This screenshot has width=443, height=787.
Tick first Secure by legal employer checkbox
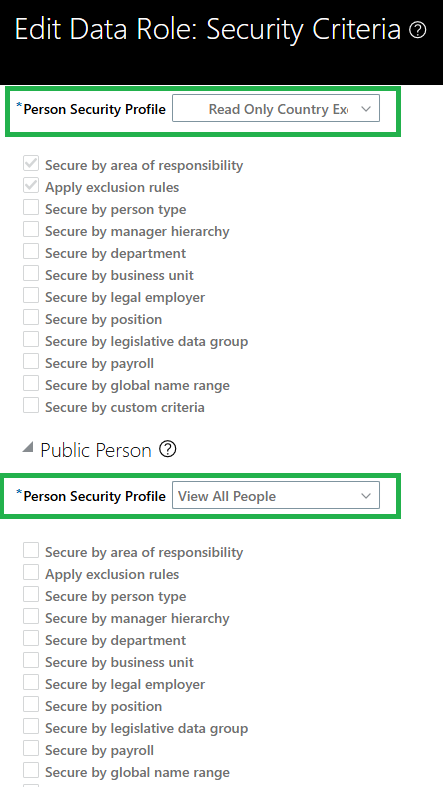31,296
